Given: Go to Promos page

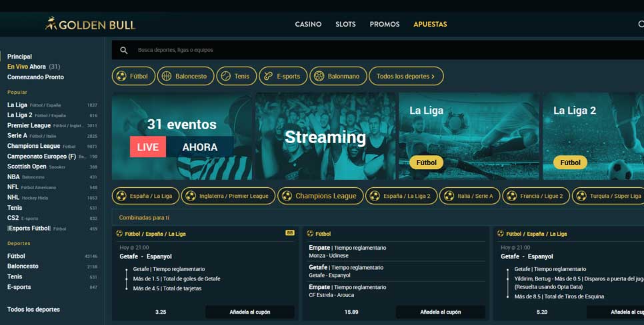Looking at the screenshot, I should tap(385, 24).
